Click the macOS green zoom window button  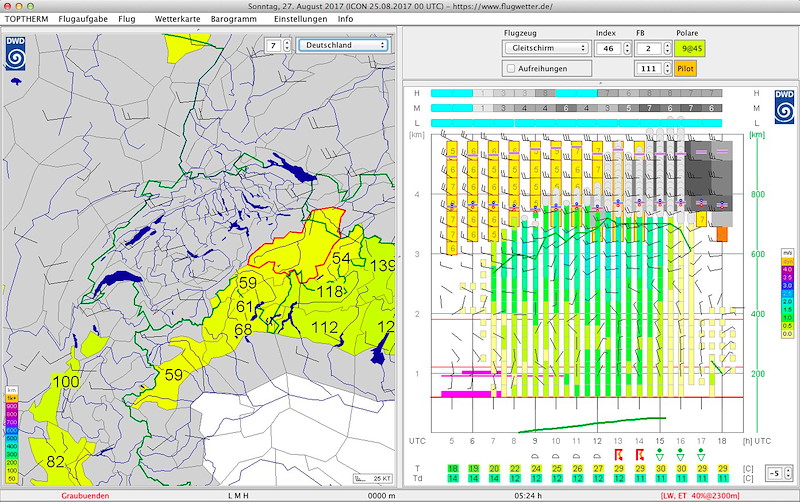(31, 6)
